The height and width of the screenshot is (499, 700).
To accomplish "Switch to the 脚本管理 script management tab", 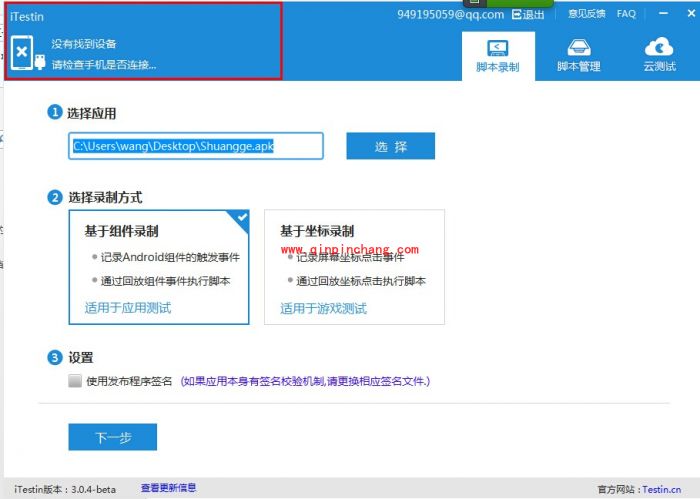I will tap(579, 56).
